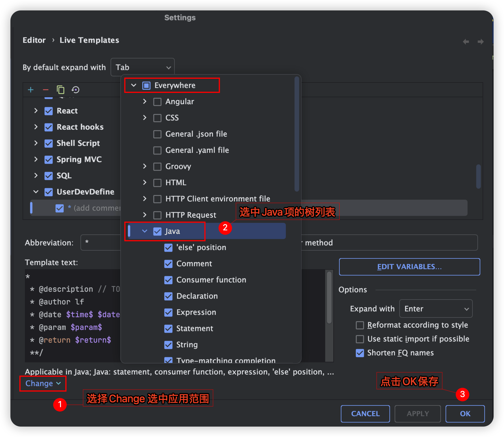Duplicate the selected live template
Viewport: 504px width, 437px height.
coord(60,90)
